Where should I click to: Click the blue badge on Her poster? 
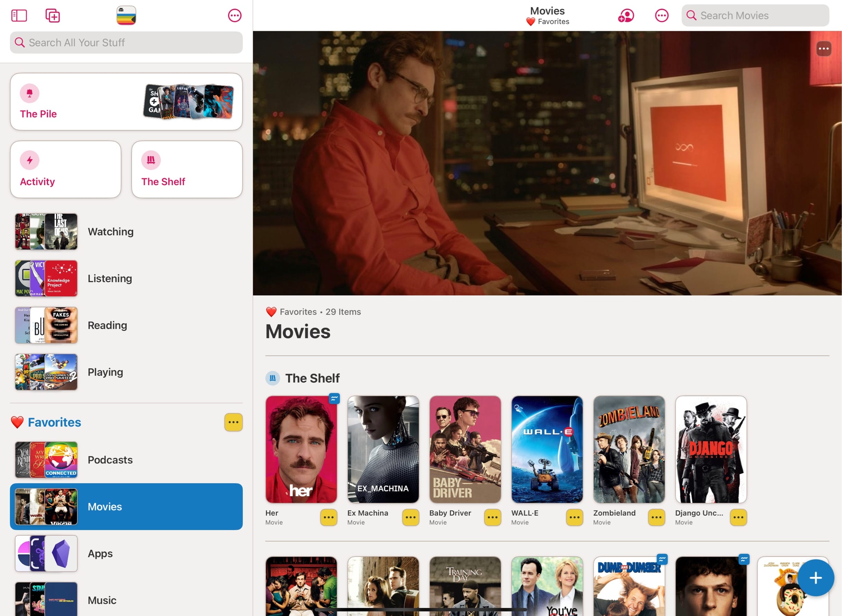[x=334, y=399]
